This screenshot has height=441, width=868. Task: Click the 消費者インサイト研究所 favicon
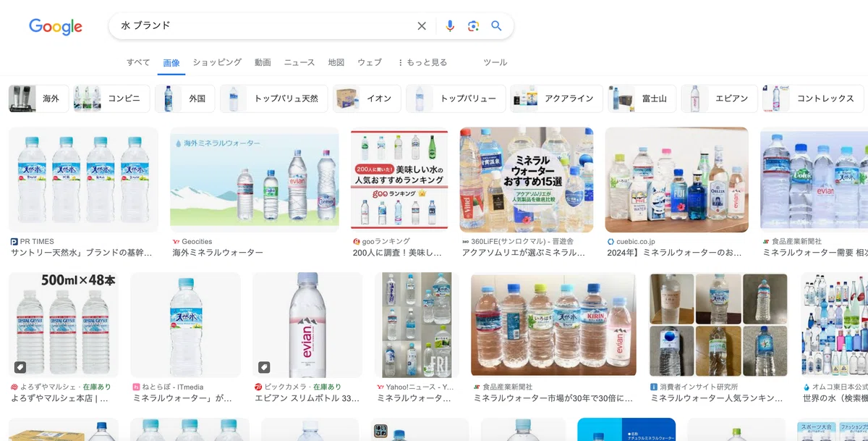click(654, 387)
